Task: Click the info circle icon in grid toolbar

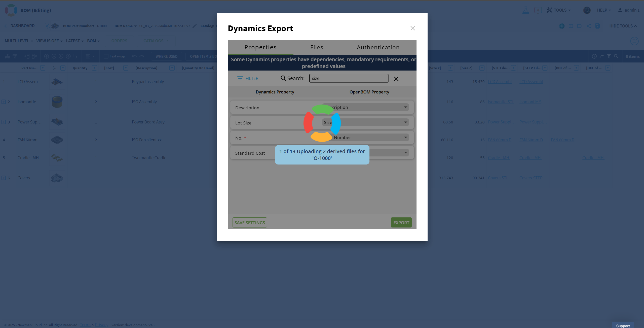Action: coord(594,56)
